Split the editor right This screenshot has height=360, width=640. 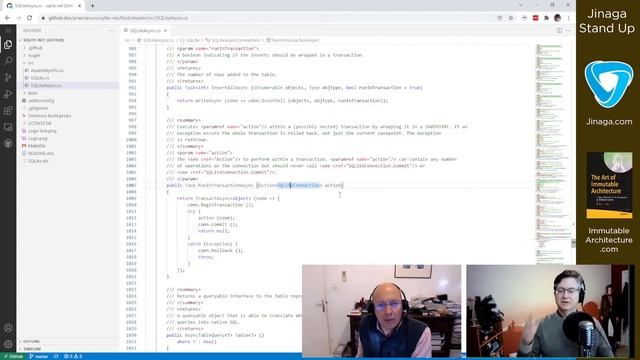[x=559, y=31]
